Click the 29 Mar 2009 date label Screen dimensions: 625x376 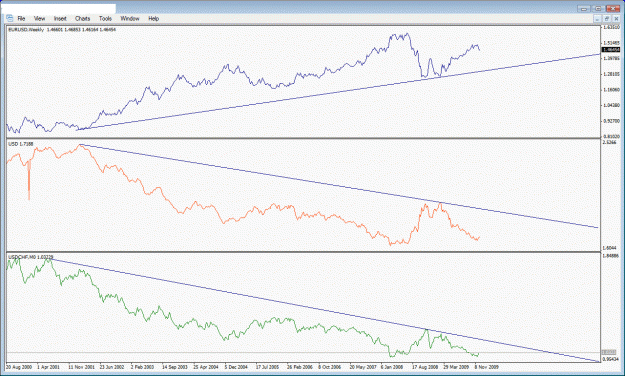pyautogui.click(x=456, y=367)
